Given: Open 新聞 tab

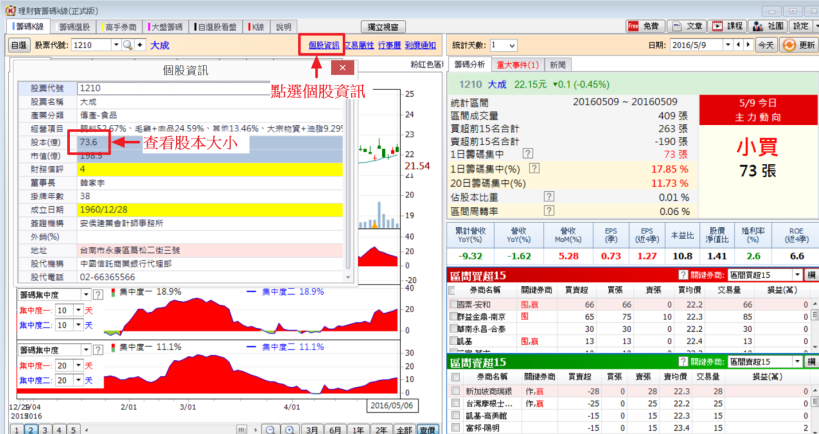Looking at the screenshot, I should point(558,65).
